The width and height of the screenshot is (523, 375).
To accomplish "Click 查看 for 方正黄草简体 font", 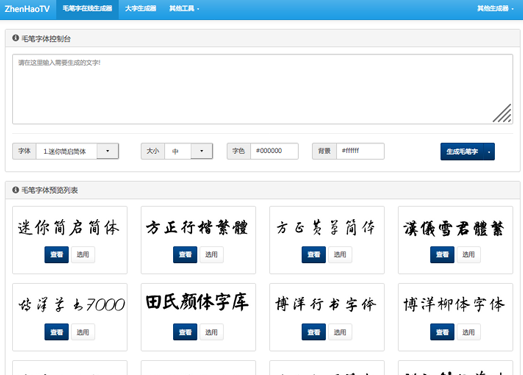I will 314,255.
